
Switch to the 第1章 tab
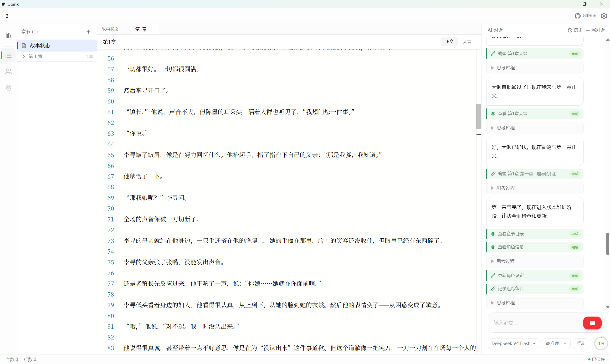(145, 29)
